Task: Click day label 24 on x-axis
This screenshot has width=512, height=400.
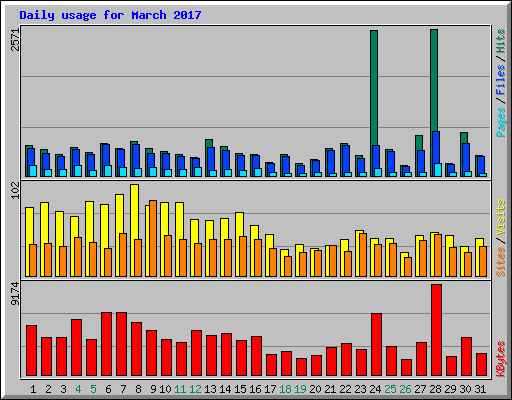Action: click(x=375, y=389)
